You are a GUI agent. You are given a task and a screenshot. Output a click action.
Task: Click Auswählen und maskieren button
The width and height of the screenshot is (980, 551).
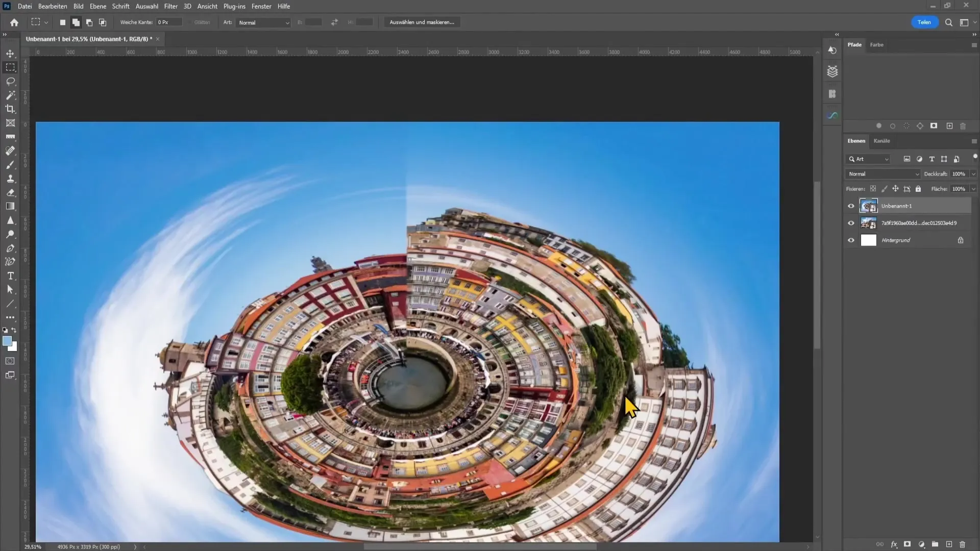tap(422, 22)
